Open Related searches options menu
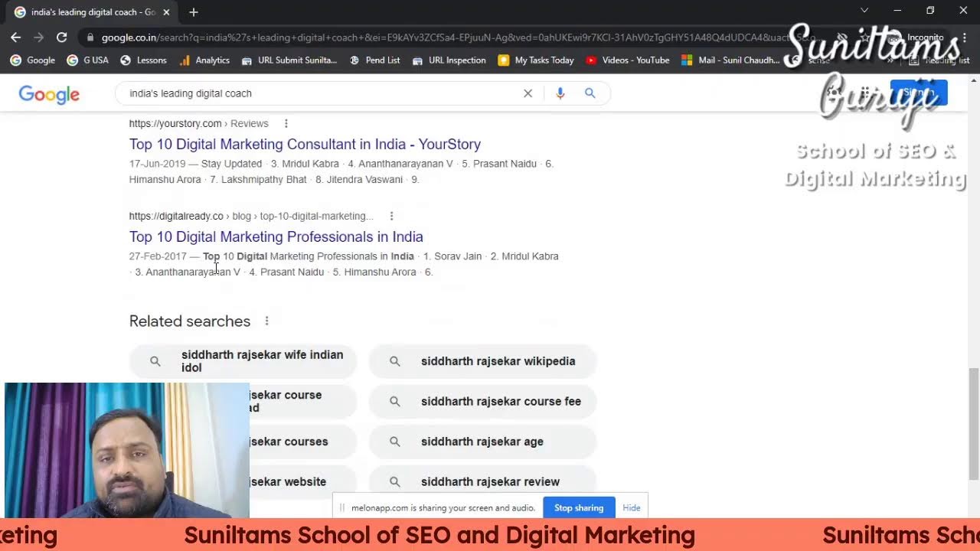This screenshot has height=551, width=980. 266,321
